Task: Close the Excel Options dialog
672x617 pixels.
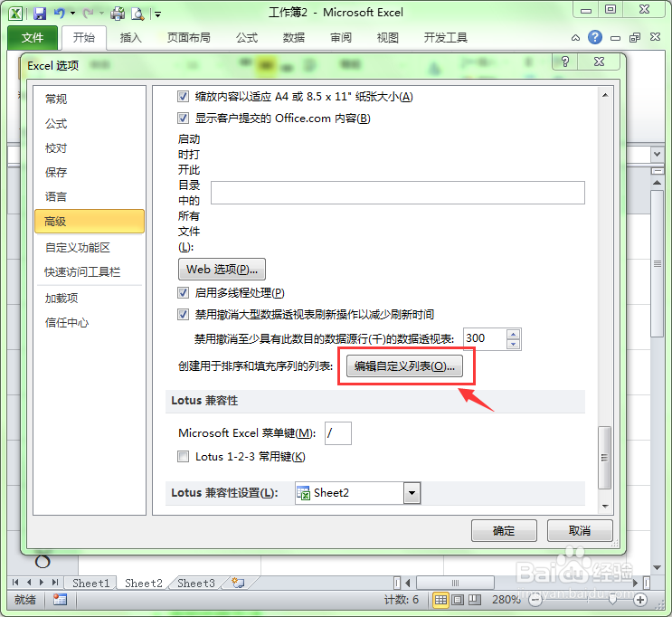Action: point(599,62)
